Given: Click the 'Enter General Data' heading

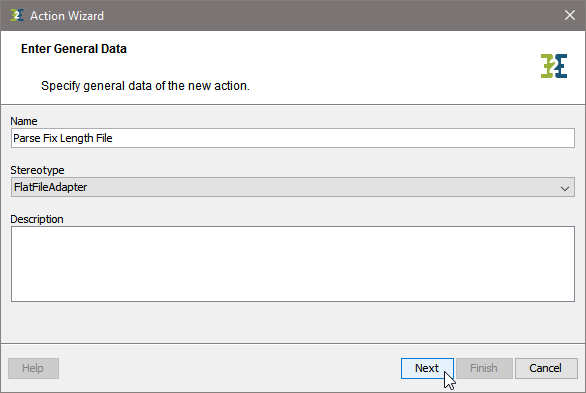Looking at the screenshot, I should [x=74, y=49].
